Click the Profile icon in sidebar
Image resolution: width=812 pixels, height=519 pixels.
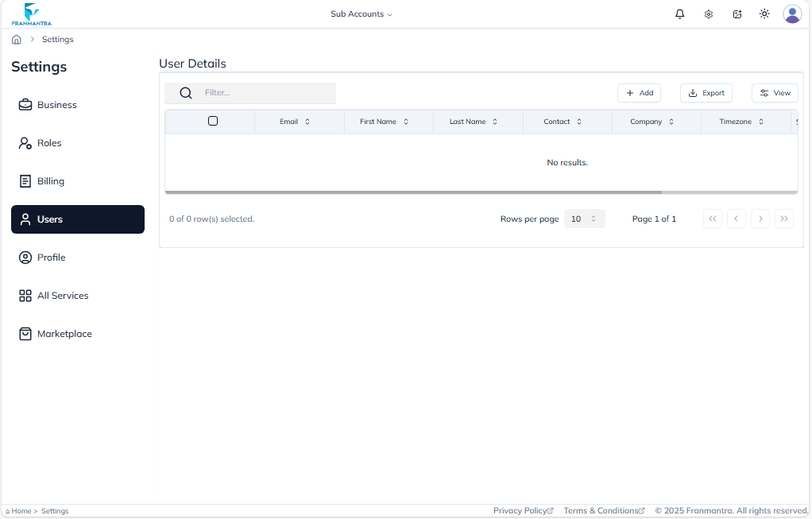coord(25,257)
